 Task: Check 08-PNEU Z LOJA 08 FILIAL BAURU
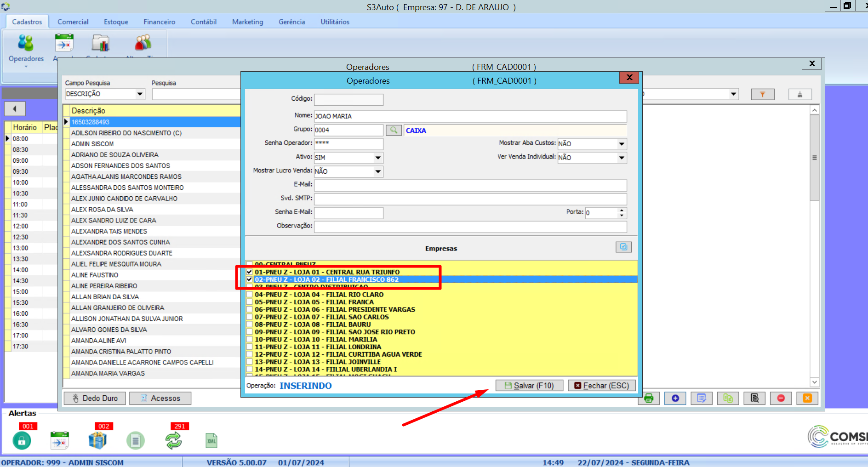[x=250, y=325]
